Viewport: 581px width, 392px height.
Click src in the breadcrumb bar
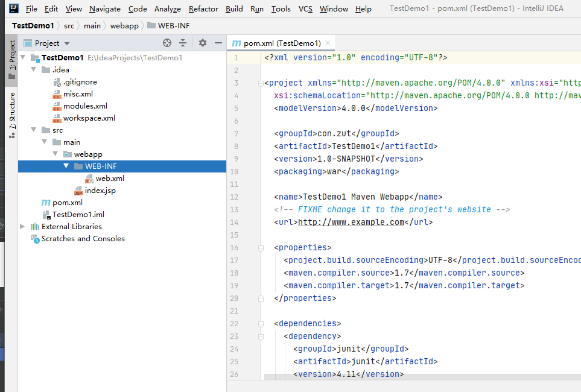(69, 25)
